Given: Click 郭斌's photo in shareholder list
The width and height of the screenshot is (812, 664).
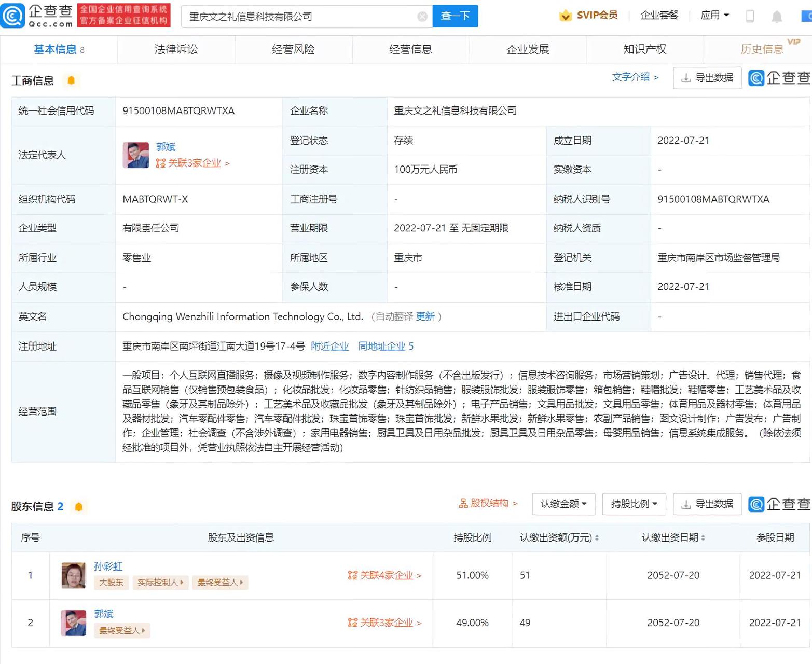Looking at the screenshot, I should 73,622.
